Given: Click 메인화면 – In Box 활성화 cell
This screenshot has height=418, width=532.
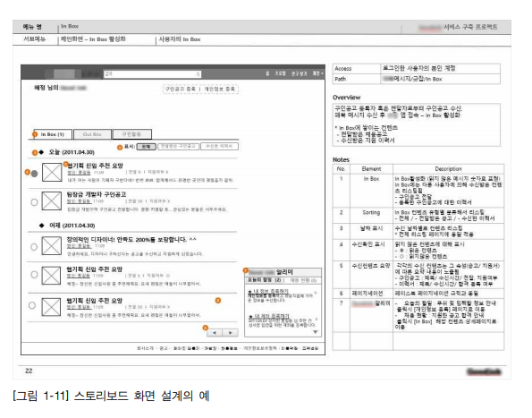Looking at the screenshot, I should [x=93, y=39].
